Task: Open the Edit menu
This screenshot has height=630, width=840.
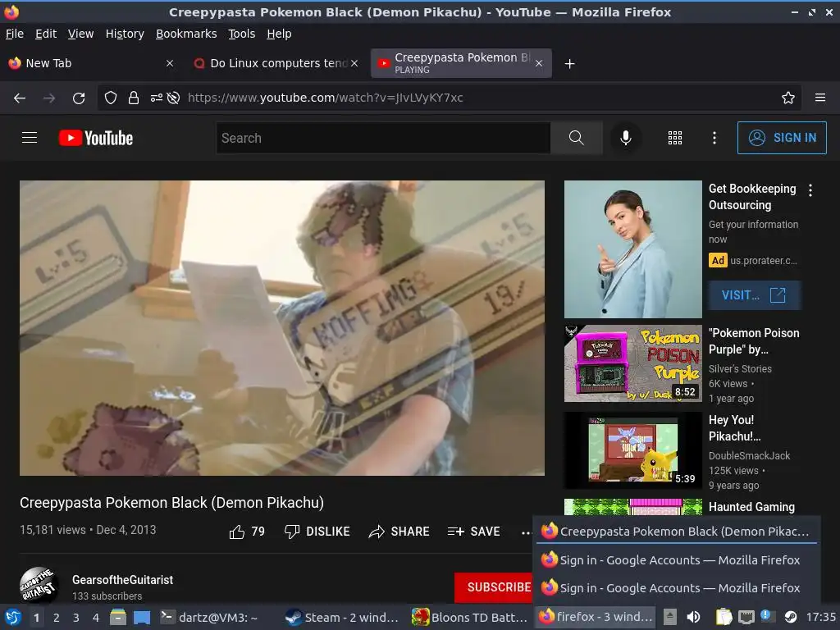Action: tap(46, 34)
